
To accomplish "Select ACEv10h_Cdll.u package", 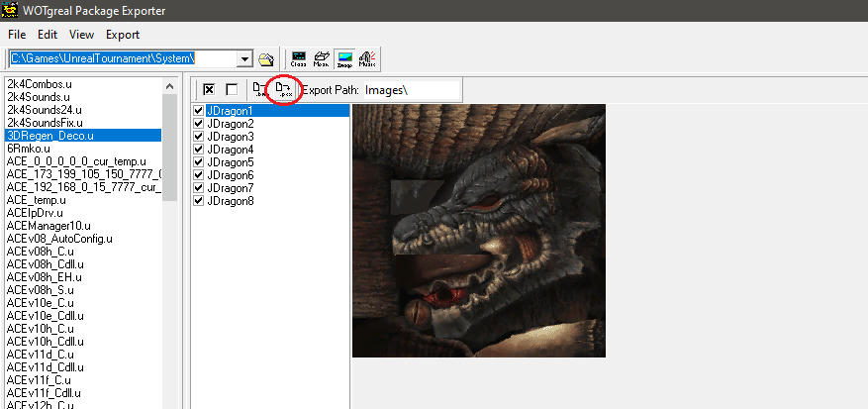I will [46, 342].
